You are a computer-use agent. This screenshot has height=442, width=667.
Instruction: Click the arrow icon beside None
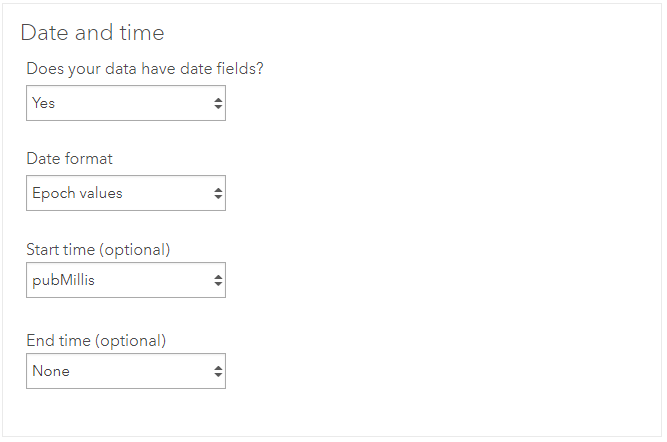point(218,371)
